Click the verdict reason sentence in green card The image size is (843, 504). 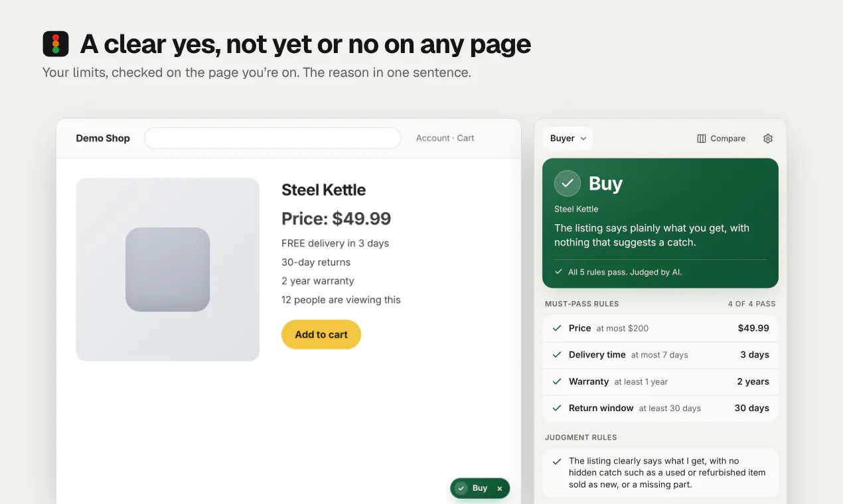coord(652,235)
